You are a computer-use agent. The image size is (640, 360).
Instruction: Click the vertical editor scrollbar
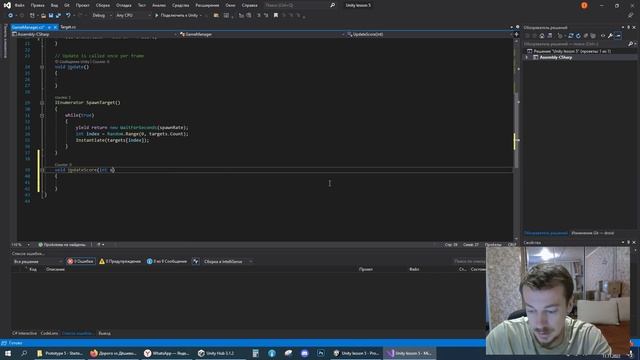516,130
